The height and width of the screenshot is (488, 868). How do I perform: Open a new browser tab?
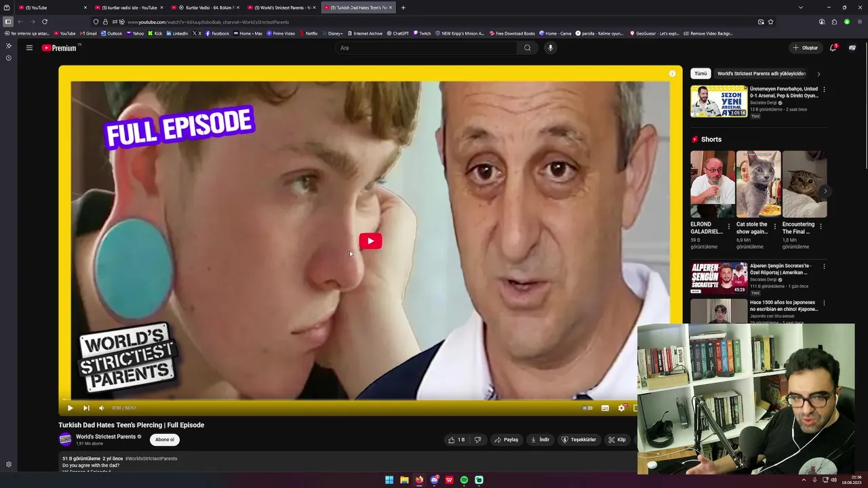coord(403,7)
